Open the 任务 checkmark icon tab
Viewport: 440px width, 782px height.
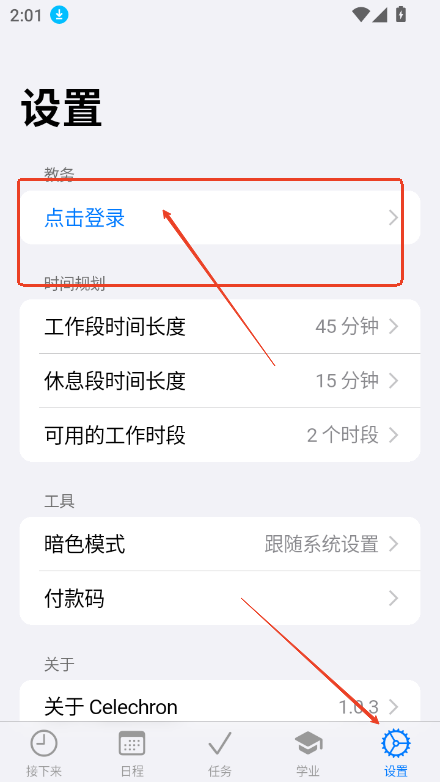coord(220,753)
